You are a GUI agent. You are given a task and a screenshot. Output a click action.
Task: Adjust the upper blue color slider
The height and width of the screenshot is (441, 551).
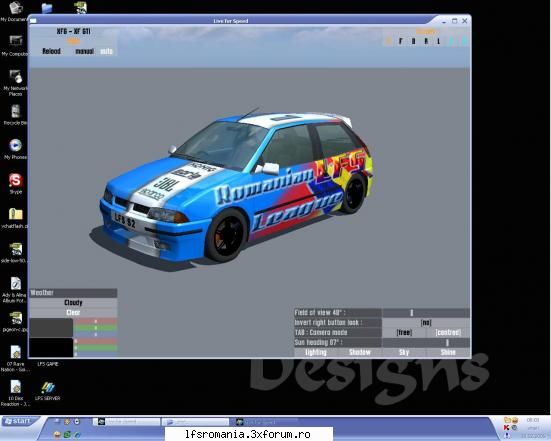[x=95, y=334]
